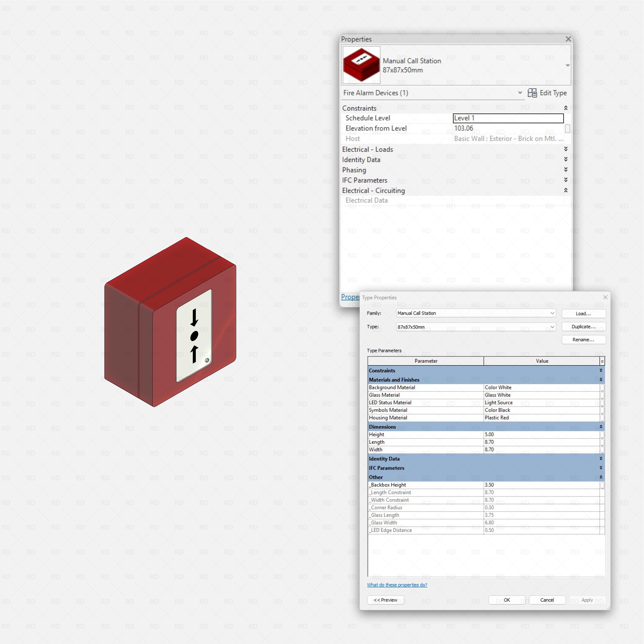Expand the IFC Parameters group in Properties
644x644 pixels.
566,180
